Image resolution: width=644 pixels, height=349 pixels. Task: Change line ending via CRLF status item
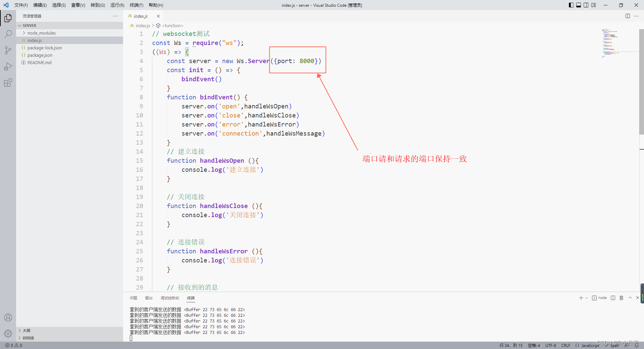tap(566, 345)
